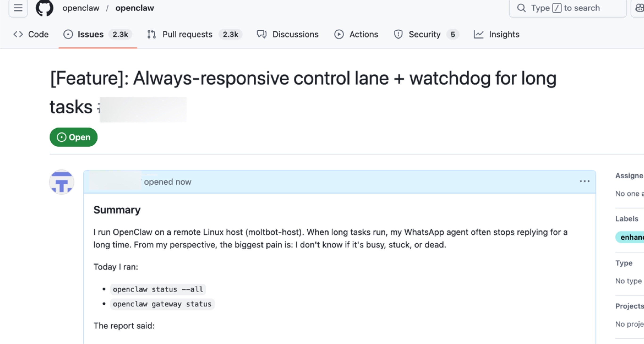Viewport: 644px width, 344px height.
Task: Open the Discussions tab
Action: [x=295, y=34]
